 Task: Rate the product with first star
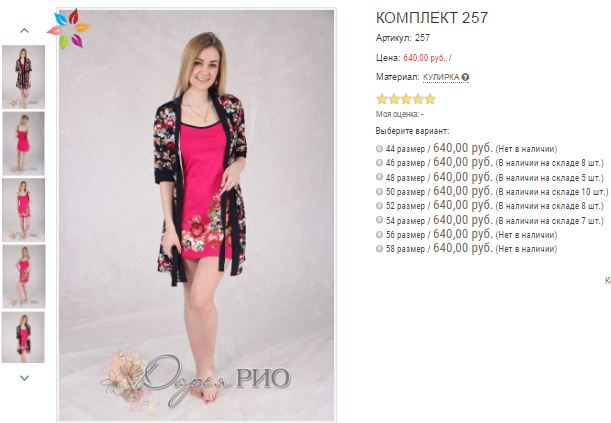click(x=382, y=99)
